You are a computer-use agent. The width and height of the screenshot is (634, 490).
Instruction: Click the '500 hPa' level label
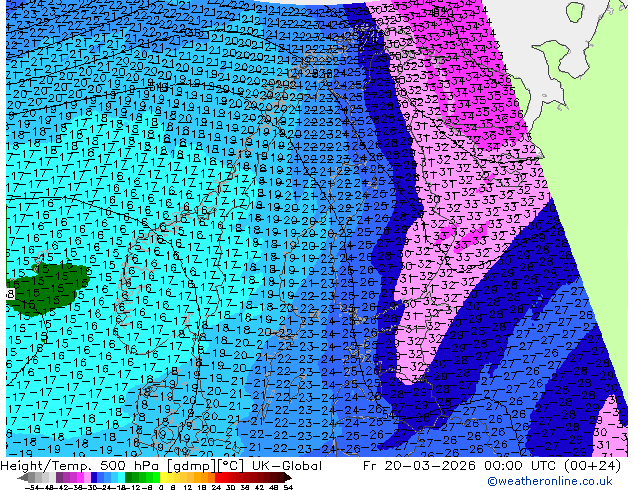pos(131,466)
